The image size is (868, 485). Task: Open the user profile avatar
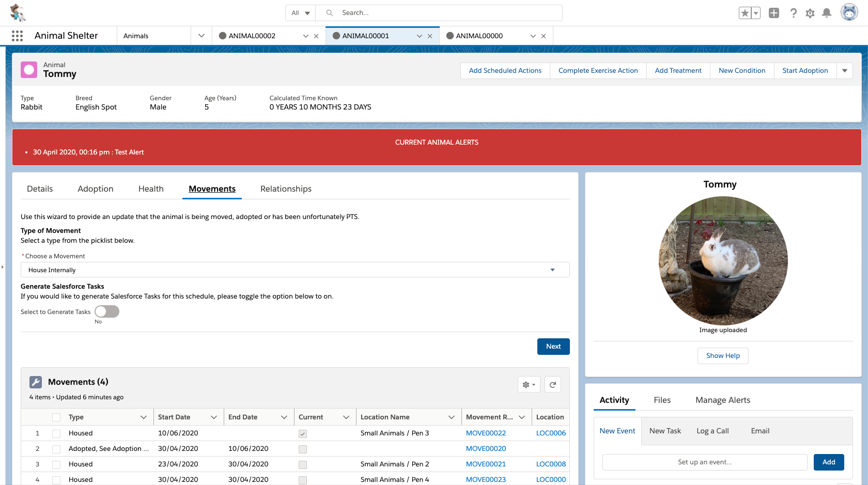(x=849, y=12)
